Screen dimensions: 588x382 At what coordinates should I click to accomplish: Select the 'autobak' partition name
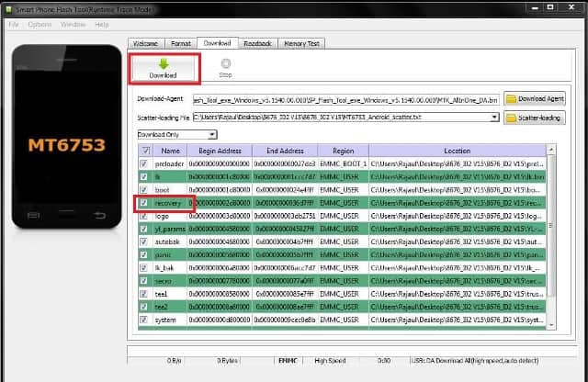[167, 242]
